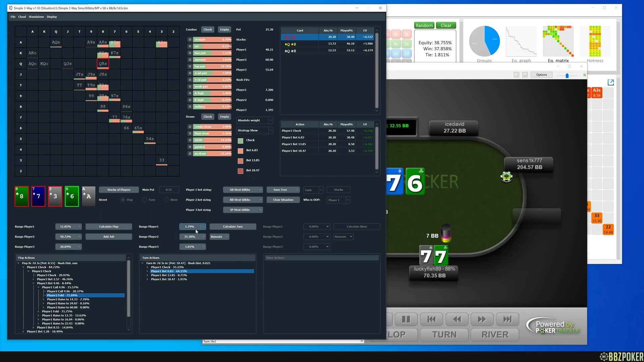Select the 8 of clubs board card
This screenshot has width=644, height=362.
(21, 196)
